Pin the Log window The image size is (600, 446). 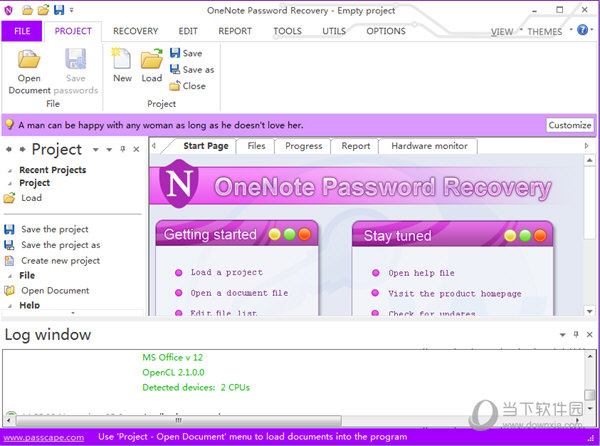pos(576,335)
